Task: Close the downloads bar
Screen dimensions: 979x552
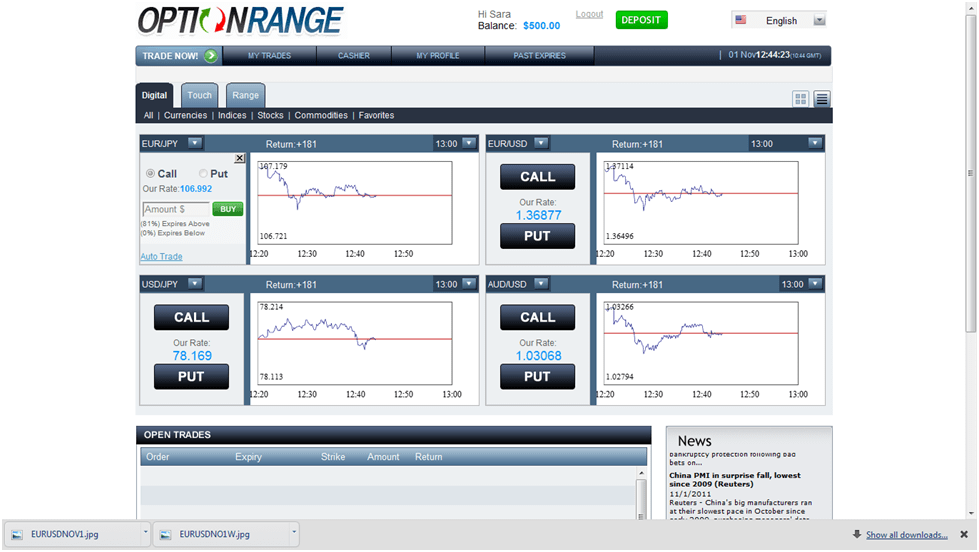Action: point(964,535)
